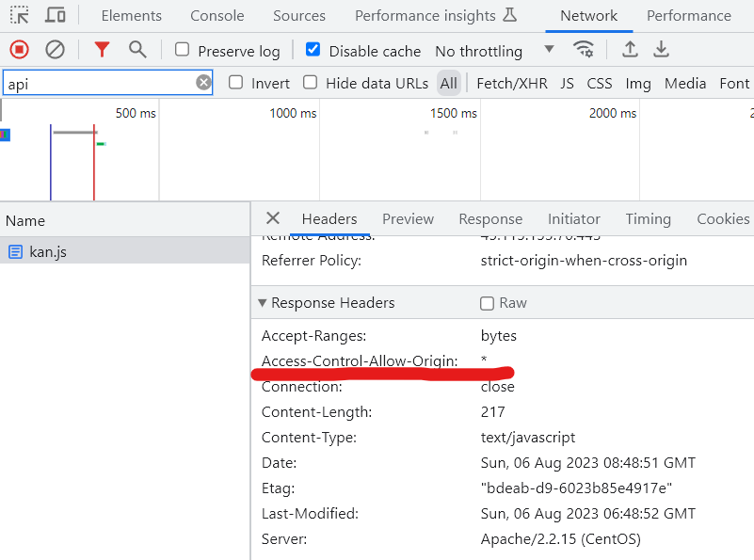The height and width of the screenshot is (560, 754).
Task: Check the Invert filter checkbox
Action: tap(235, 83)
